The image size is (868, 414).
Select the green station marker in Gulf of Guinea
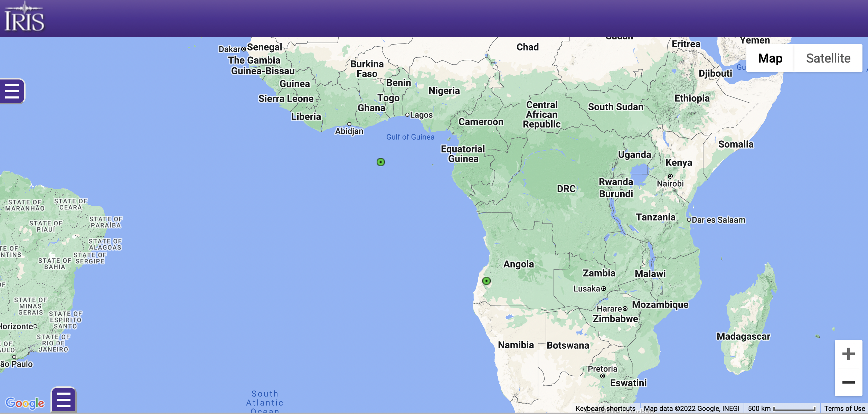click(381, 162)
